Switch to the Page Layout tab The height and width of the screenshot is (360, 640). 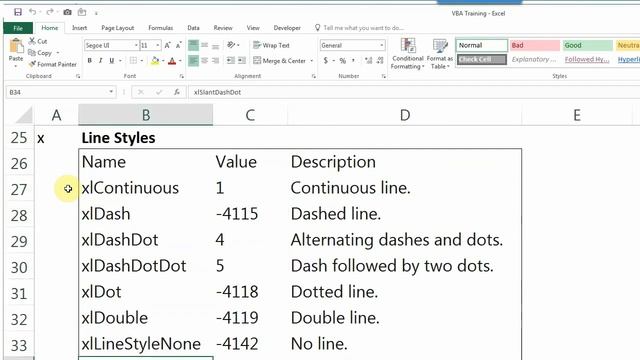(x=118, y=28)
